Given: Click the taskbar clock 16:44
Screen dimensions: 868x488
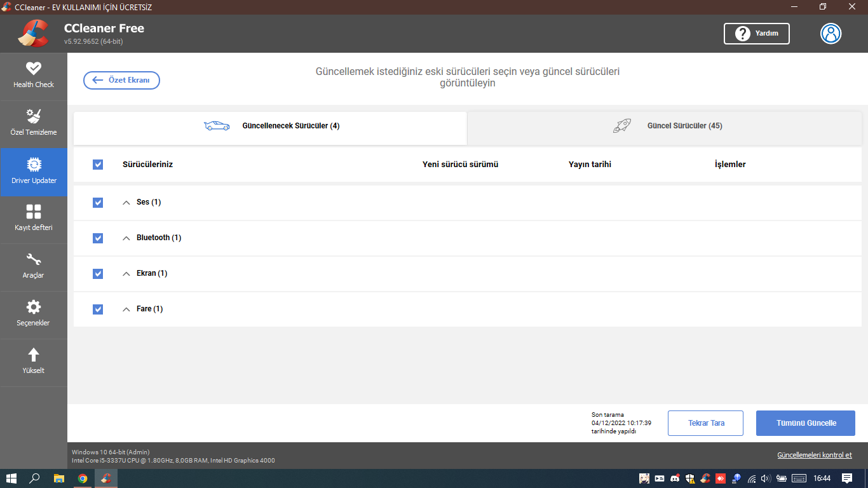Looking at the screenshot, I should [822, 478].
